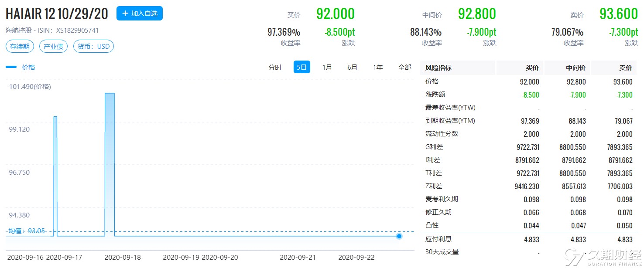Viewport: 644px width, 268px height.
Task: Show 全部 full price history
Action: point(405,68)
